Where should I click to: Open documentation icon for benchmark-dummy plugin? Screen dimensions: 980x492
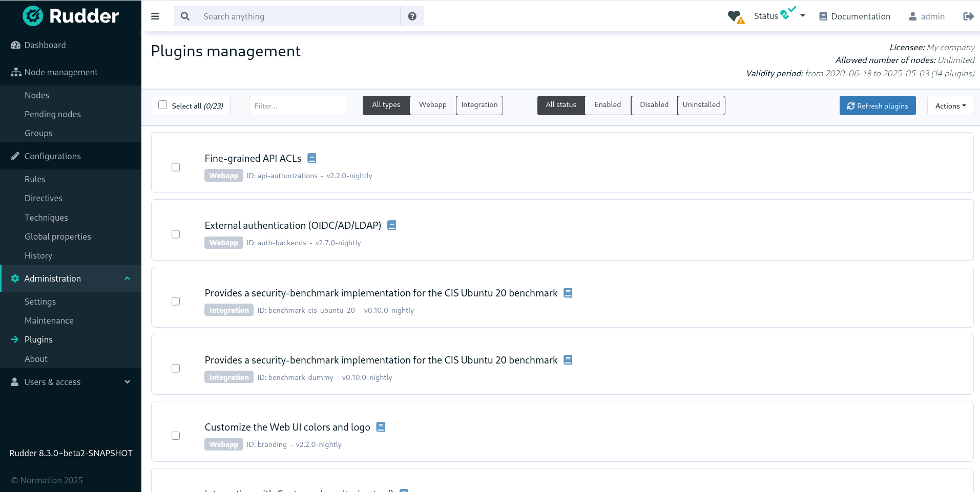(x=568, y=360)
